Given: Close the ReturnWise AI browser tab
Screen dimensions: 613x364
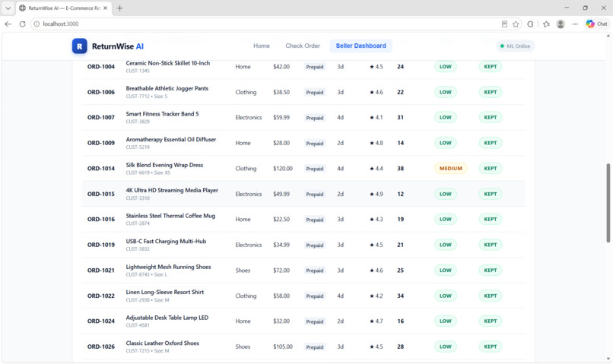Looking at the screenshot, I should (105, 8).
